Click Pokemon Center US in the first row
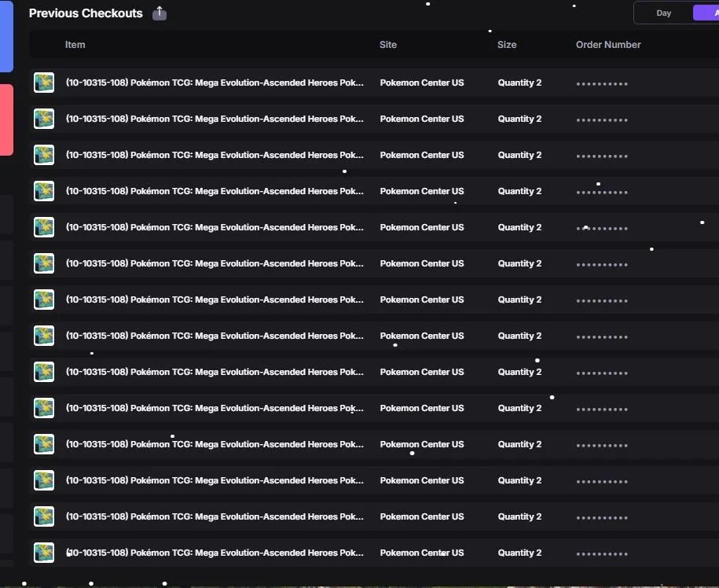 click(x=422, y=83)
